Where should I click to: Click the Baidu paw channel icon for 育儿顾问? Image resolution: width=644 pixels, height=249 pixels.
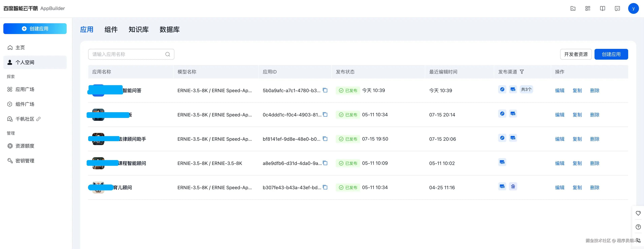click(513, 186)
